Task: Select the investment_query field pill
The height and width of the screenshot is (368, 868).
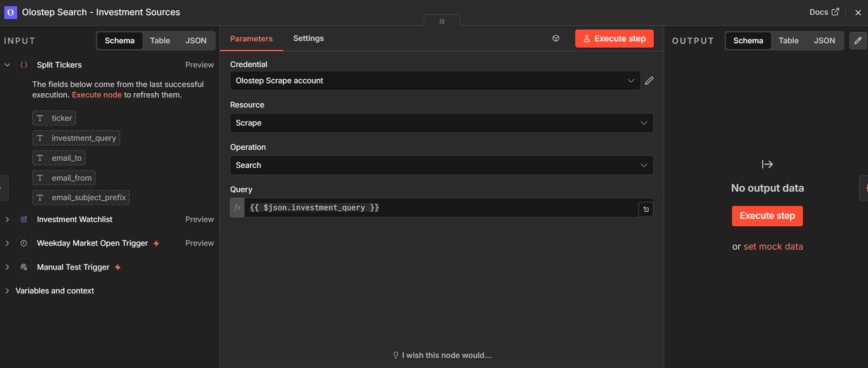Action: coord(76,138)
